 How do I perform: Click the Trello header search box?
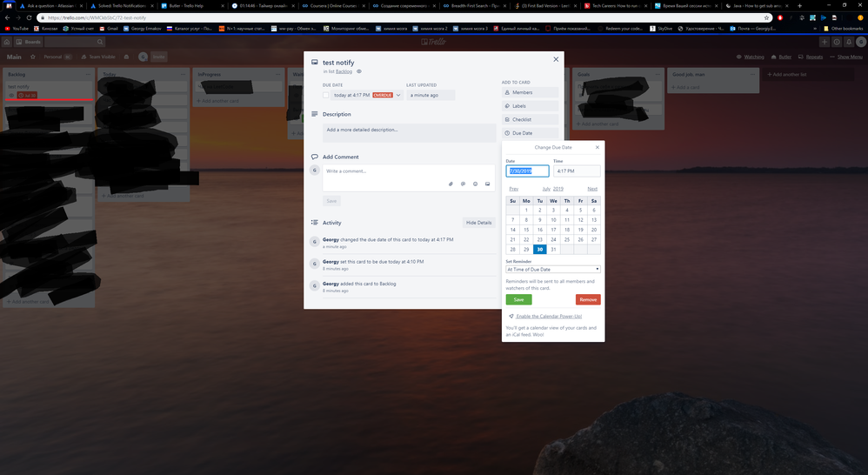(x=75, y=42)
